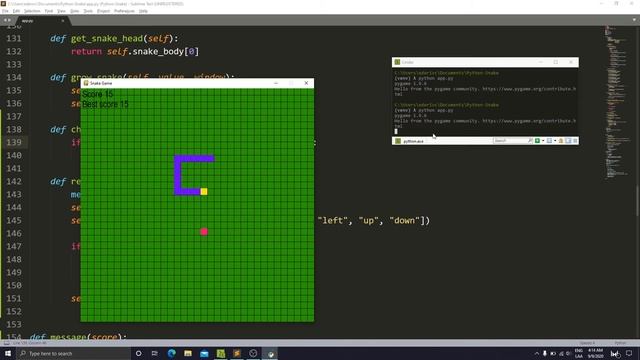Click the message function definition on line 154

click(78, 337)
